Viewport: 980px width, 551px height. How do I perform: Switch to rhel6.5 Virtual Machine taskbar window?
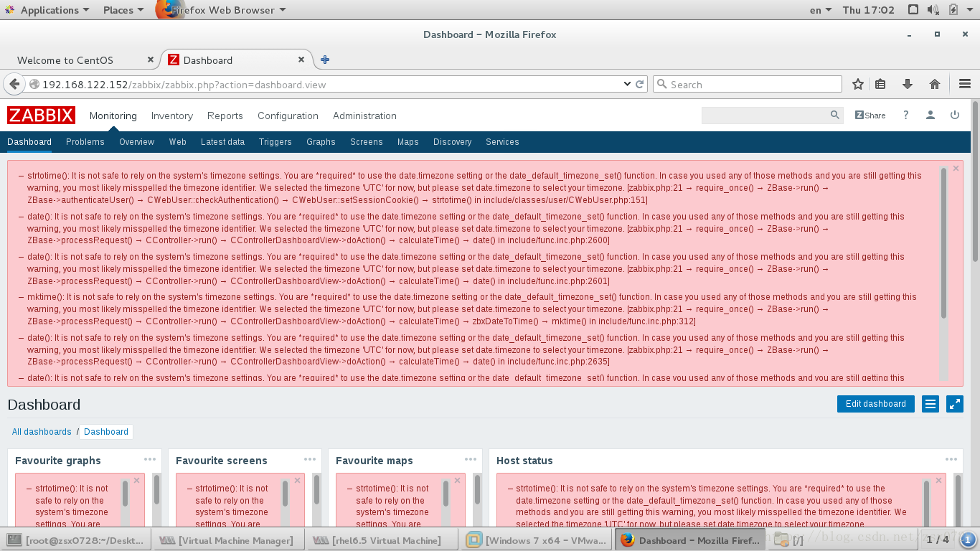pos(381,540)
